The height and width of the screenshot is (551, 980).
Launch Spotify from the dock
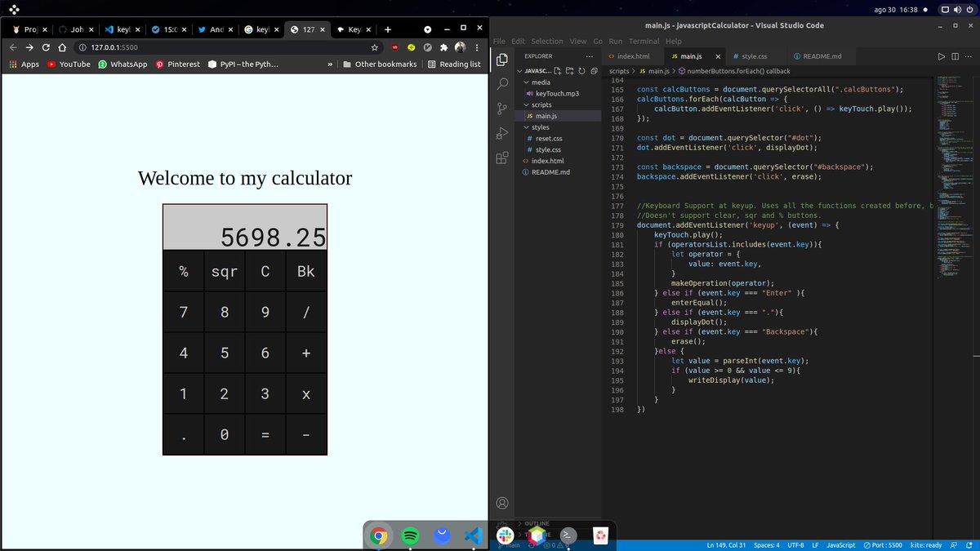coord(411,536)
